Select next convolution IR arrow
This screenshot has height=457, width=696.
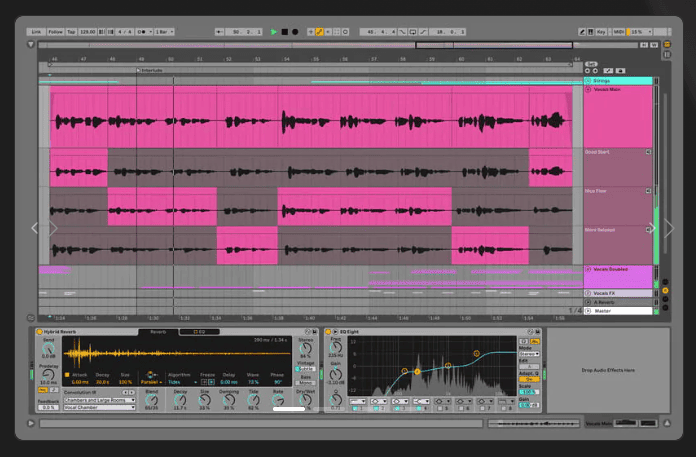point(132,392)
